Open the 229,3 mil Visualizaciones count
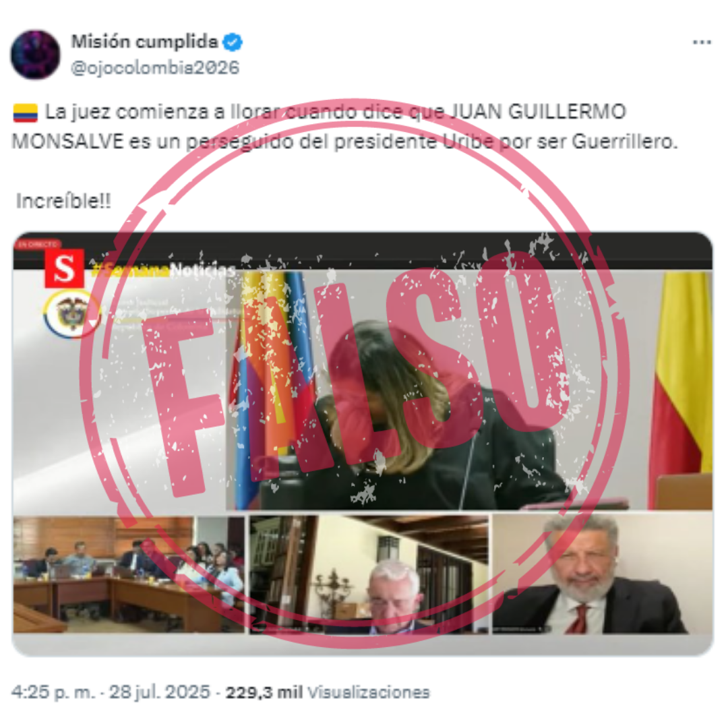The height and width of the screenshot is (728, 728). 328,692
